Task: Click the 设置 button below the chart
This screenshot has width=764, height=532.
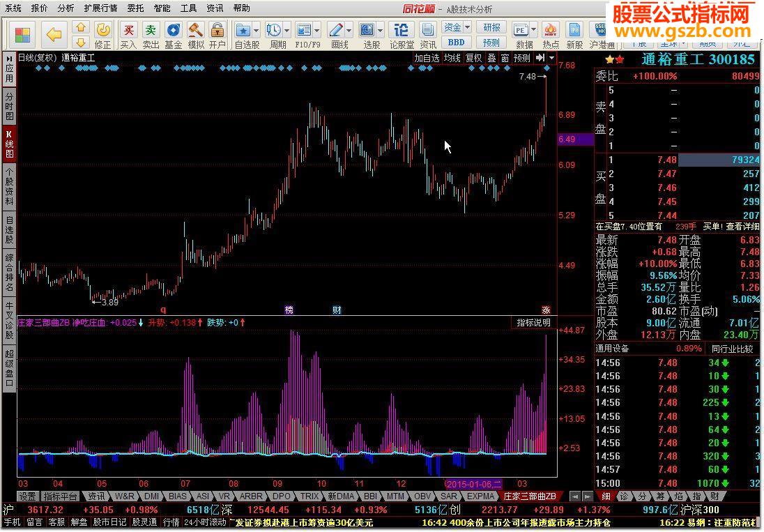Action: tap(27, 496)
